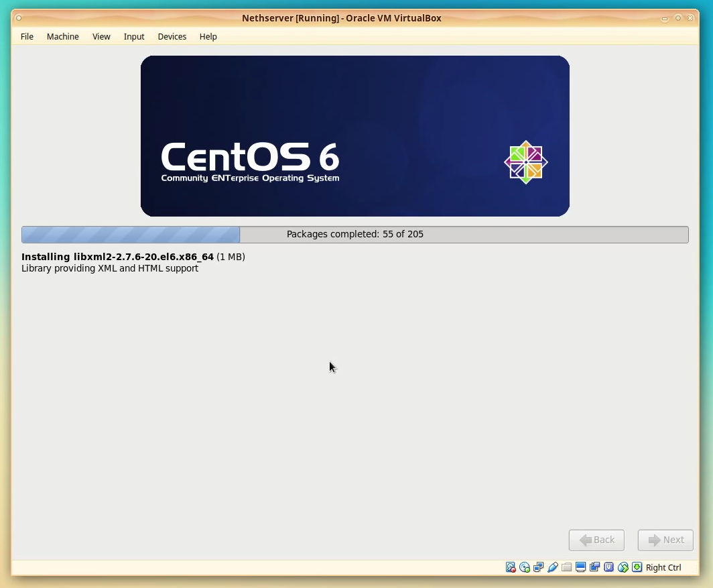Click the package installation progress bar
This screenshot has height=588, width=713.
[355, 235]
